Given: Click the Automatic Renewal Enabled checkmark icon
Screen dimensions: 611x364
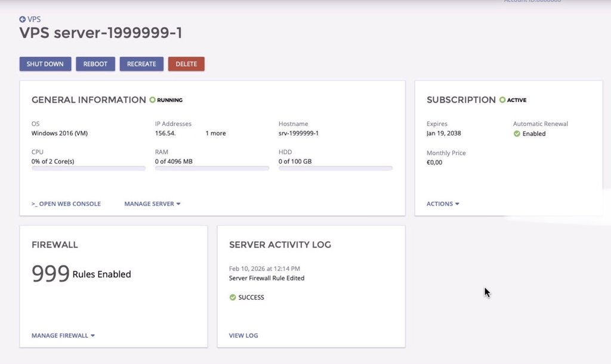Looking at the screenshot, I should coord(517,134).
